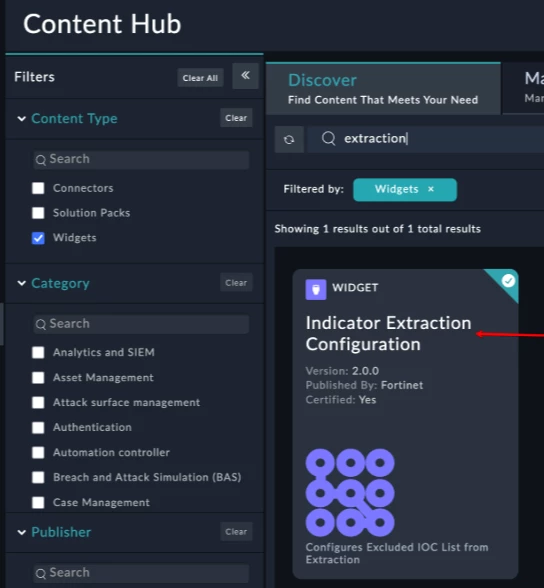
Task: Open the Indicator Extraction widget logo thumbnail
Action: (x=350, y=492)
